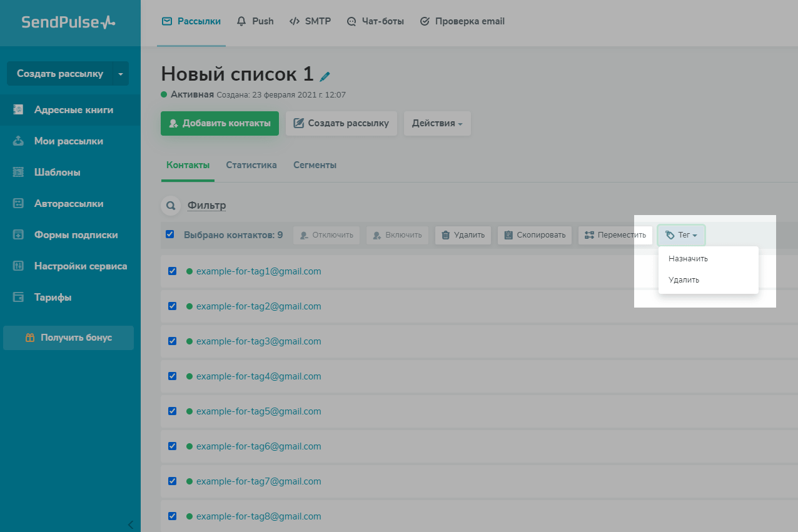Collapse the Тег dropdown button
Viewport: 798px width, 532px height.
pos(681,235)
